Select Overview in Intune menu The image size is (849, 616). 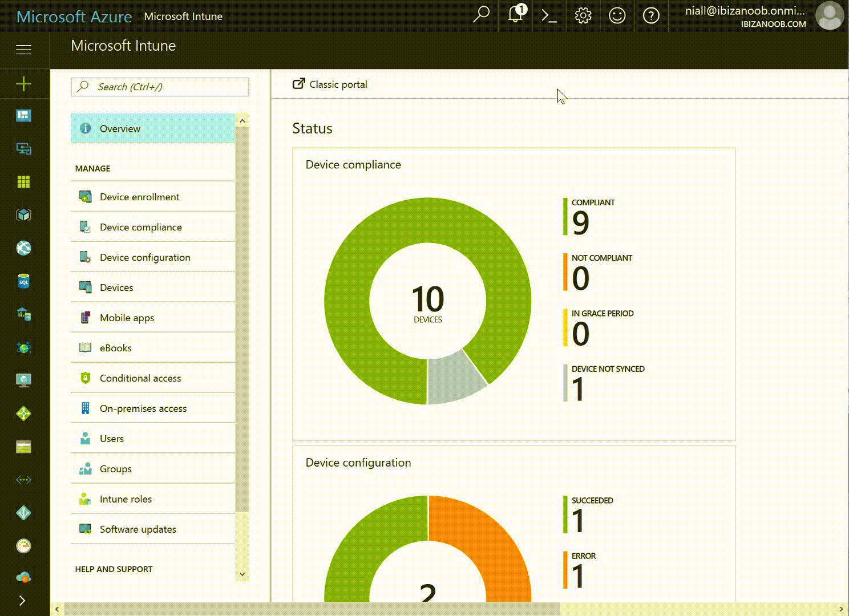152,128
